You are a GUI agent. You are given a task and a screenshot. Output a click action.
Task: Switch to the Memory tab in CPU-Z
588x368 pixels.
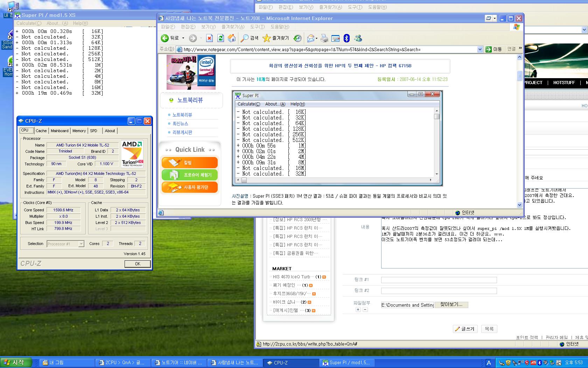(x=79, y=131)
